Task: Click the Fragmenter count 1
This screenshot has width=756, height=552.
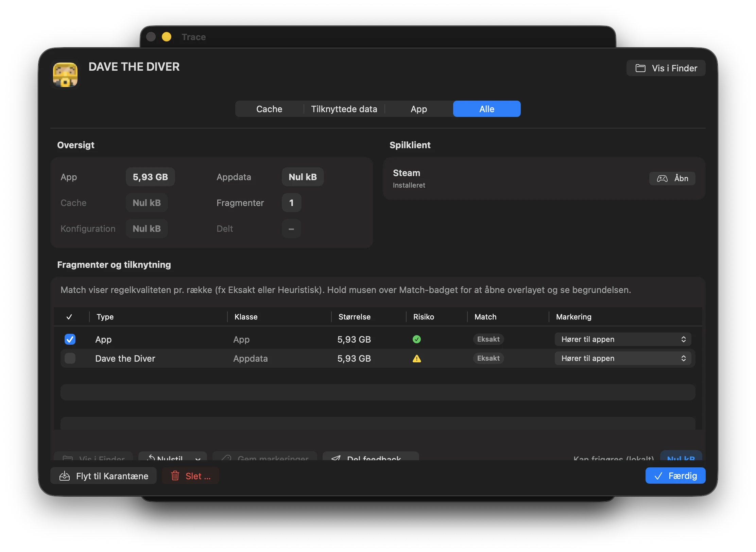Action: click(291, 203)
